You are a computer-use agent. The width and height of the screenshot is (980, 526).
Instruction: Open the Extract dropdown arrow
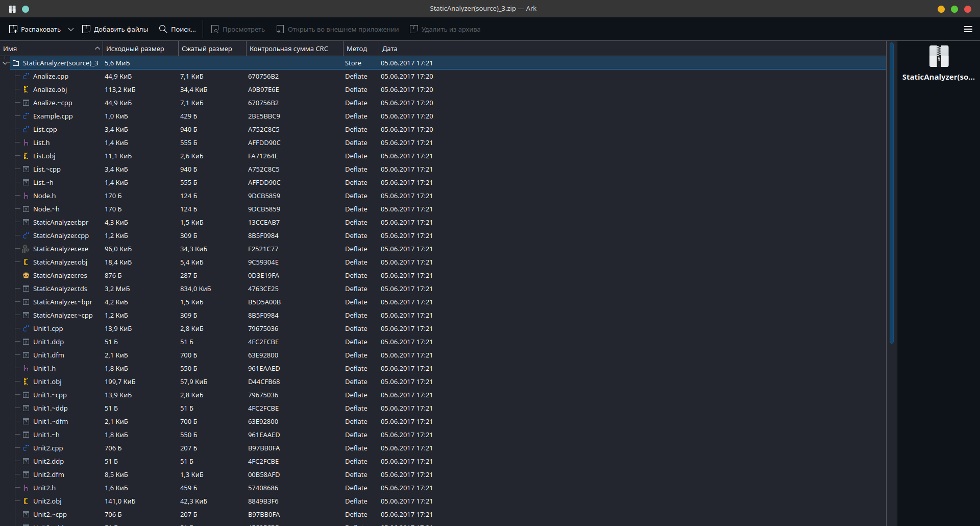pyautogui.click(x=71, y=29)
